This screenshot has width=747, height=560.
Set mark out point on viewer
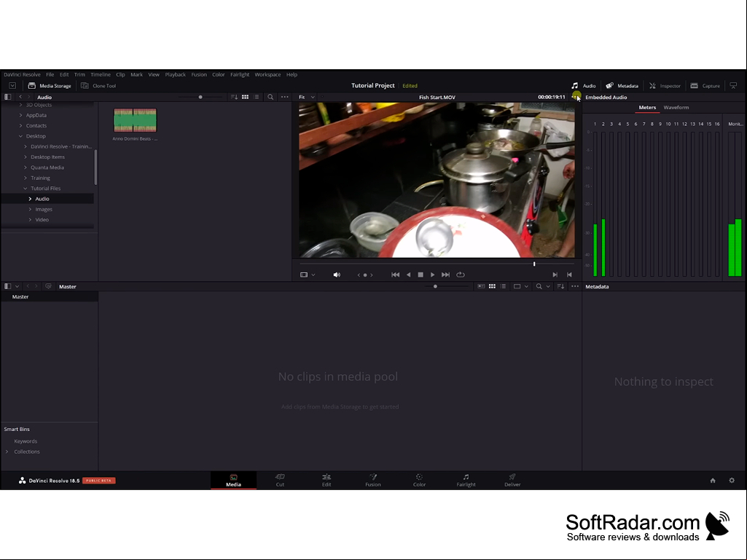tap(569, 275)
